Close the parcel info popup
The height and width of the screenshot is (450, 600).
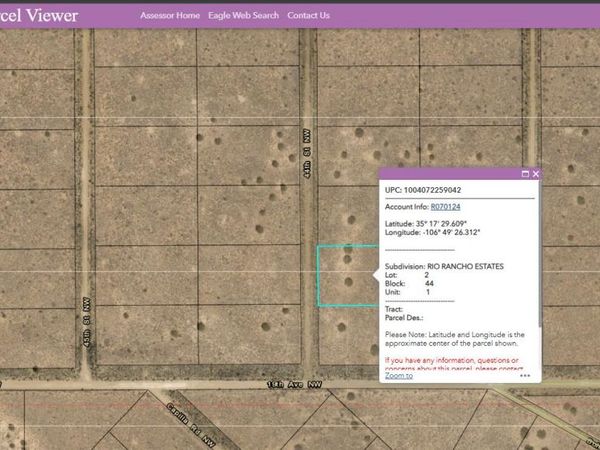click(536, 174)
